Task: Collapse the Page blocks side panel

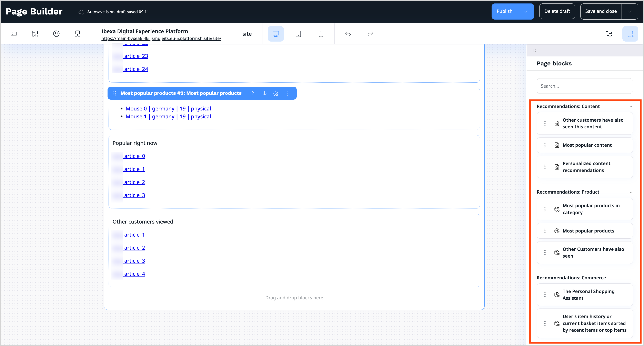Action: pyautogui.click(x=535, y=50)
